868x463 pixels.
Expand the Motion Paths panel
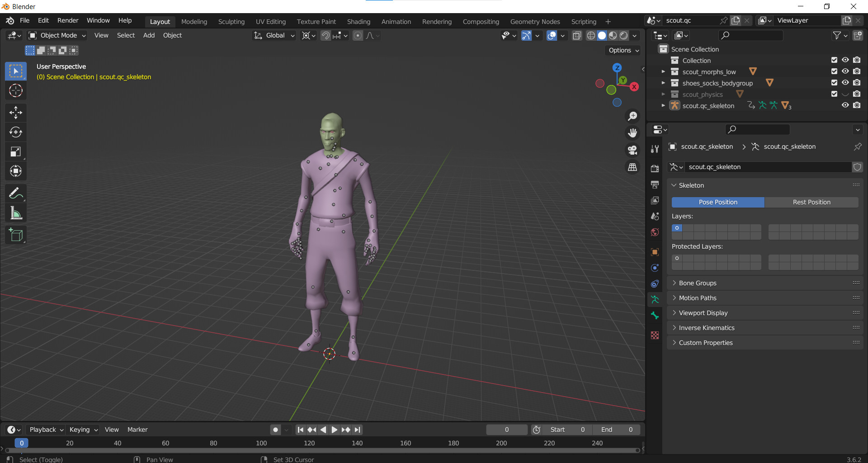tap(765, 298)
